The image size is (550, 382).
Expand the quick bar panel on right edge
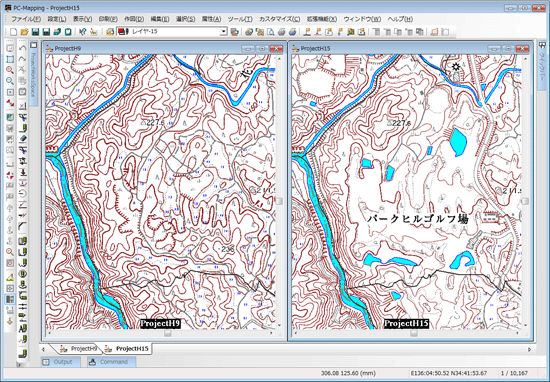pyautogui.click(x=542, y=64)
